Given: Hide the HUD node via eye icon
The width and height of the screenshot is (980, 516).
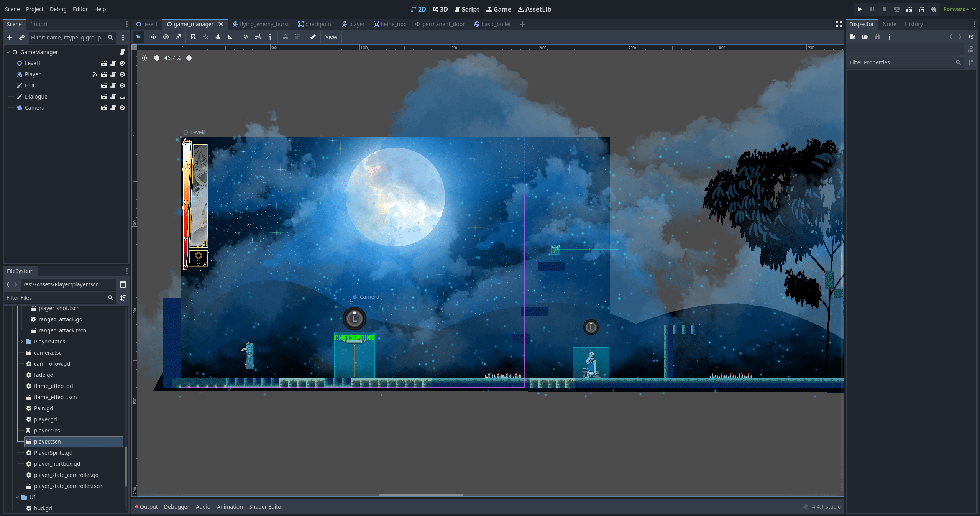Looking at the screenshot, I should 122,85.
